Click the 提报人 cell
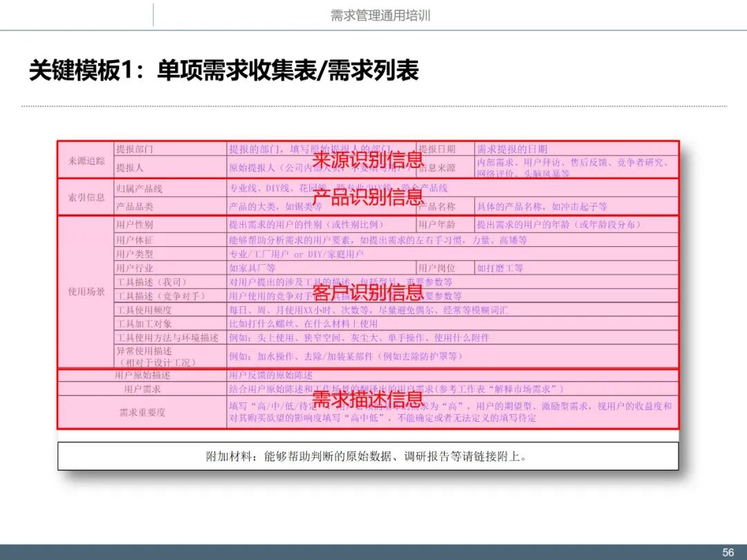Image resolution: width=747 pixels, height=560 pixels. (171, 167)
